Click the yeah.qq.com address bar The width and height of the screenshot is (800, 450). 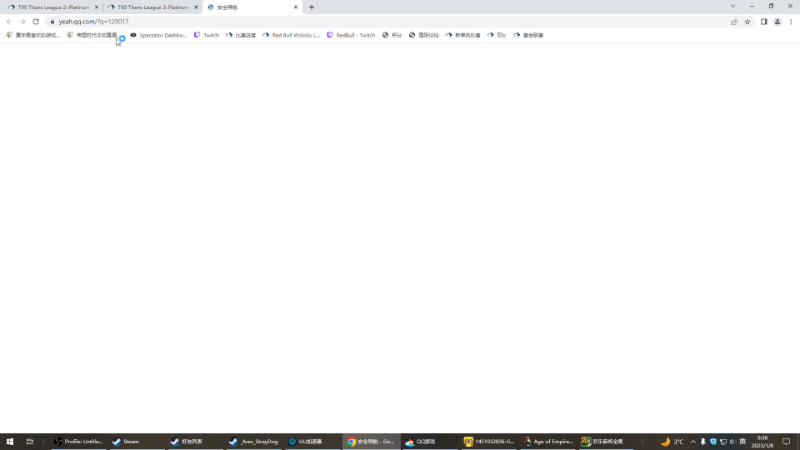coord(388,21)
